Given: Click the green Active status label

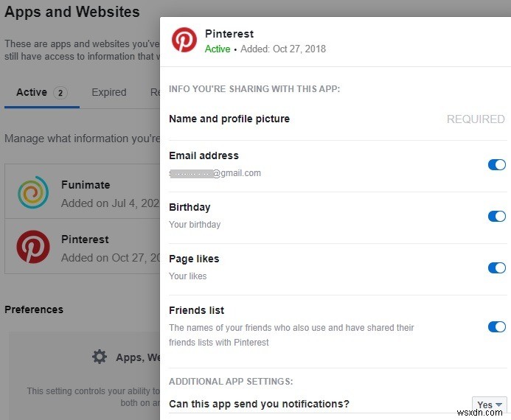Looking at the screenshot, I should pos(218,49).
